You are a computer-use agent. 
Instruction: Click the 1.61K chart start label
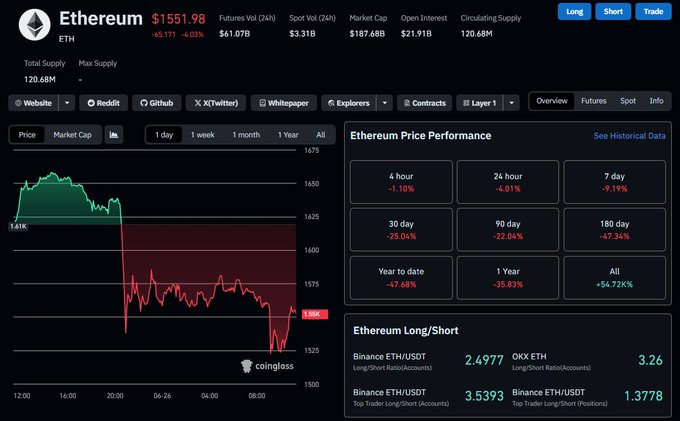[x=18, y=226]
